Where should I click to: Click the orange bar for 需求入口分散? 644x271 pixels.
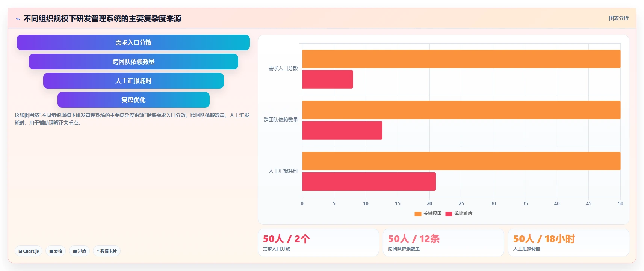(x=461, y=59)
